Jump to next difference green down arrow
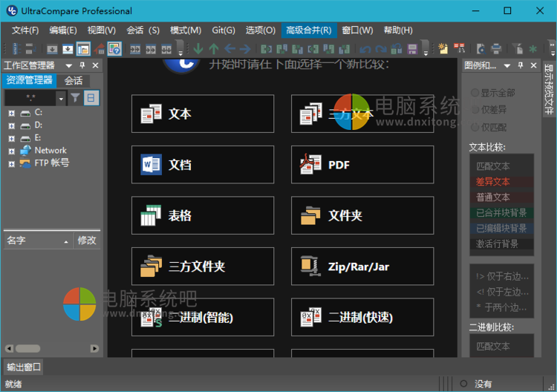557x392 pixels. point(198,49)
